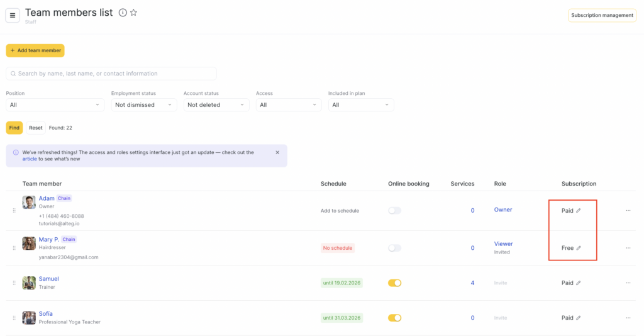Open three-dot options for Samuel
644x336 pixels.
628,283
